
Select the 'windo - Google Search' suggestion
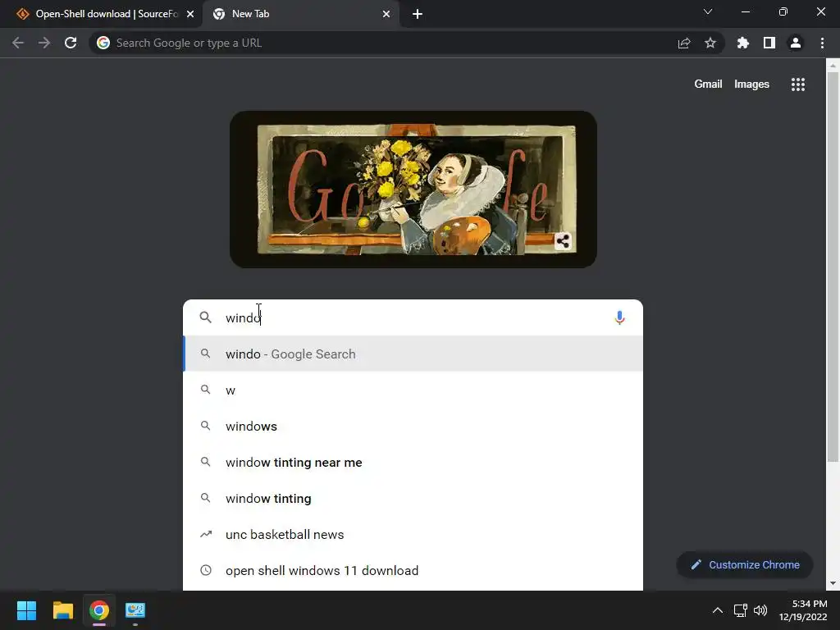click(x=413, y=354)
